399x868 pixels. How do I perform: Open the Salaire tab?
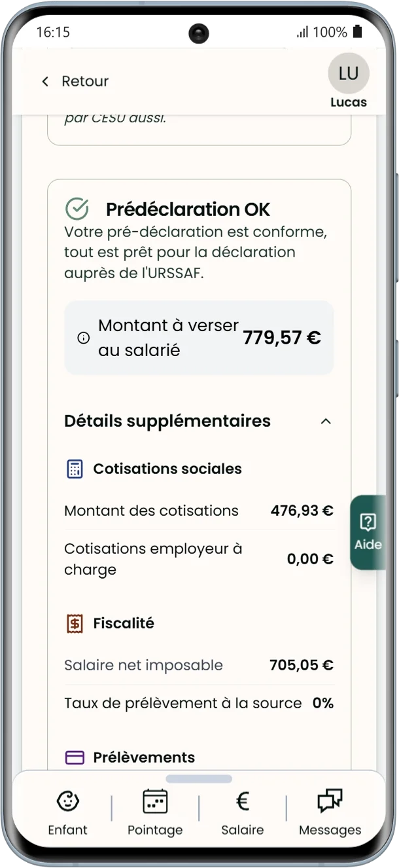(243, 812)
